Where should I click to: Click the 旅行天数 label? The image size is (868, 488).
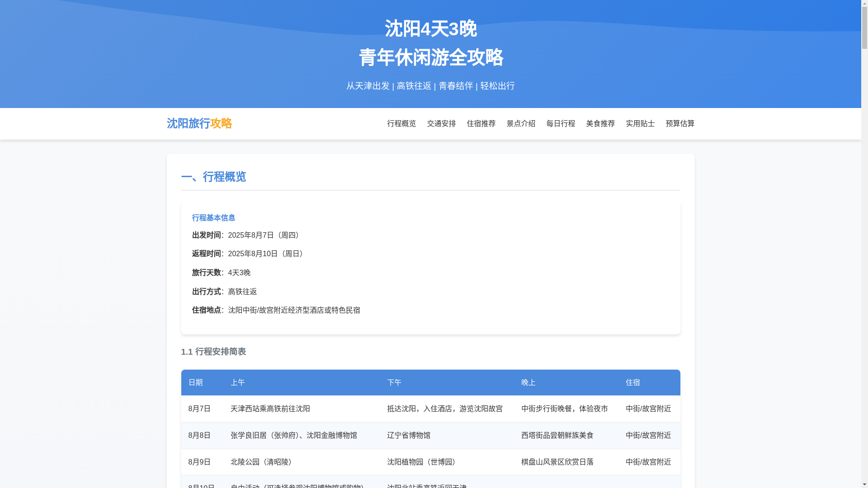click(x=207, y=272)
